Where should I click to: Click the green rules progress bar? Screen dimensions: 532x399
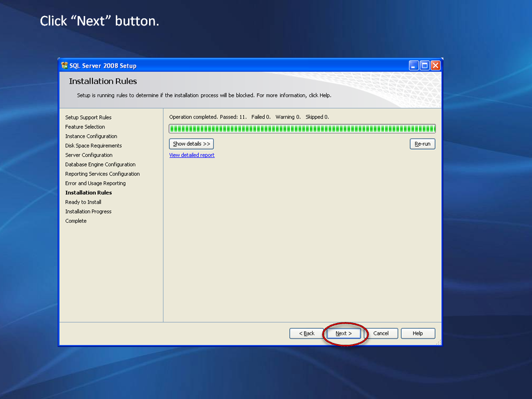pos(302,129)
